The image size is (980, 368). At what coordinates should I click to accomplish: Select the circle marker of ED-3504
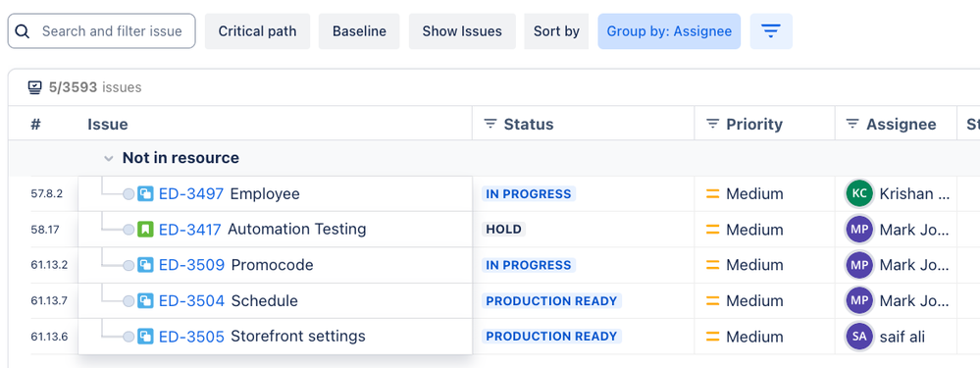(129, 301)
